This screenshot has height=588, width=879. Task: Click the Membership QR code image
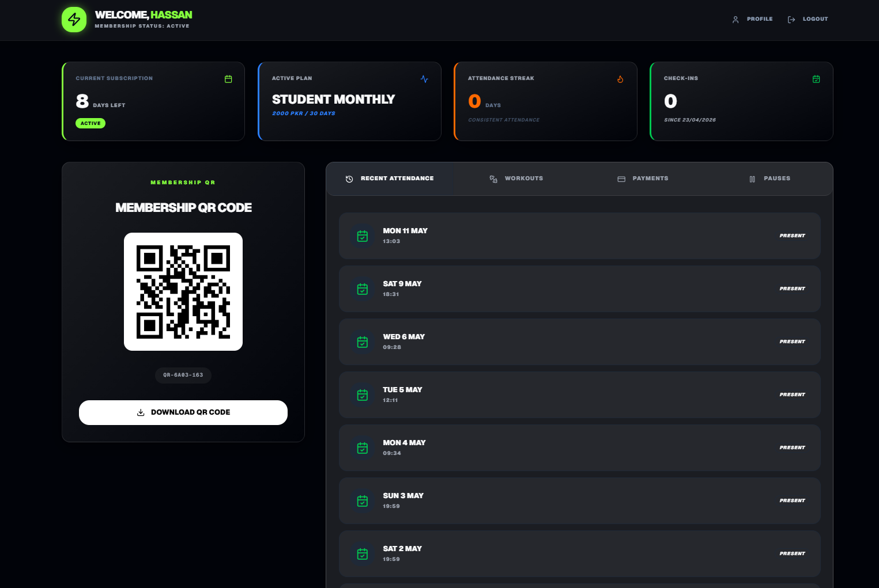tap(183, 291)
